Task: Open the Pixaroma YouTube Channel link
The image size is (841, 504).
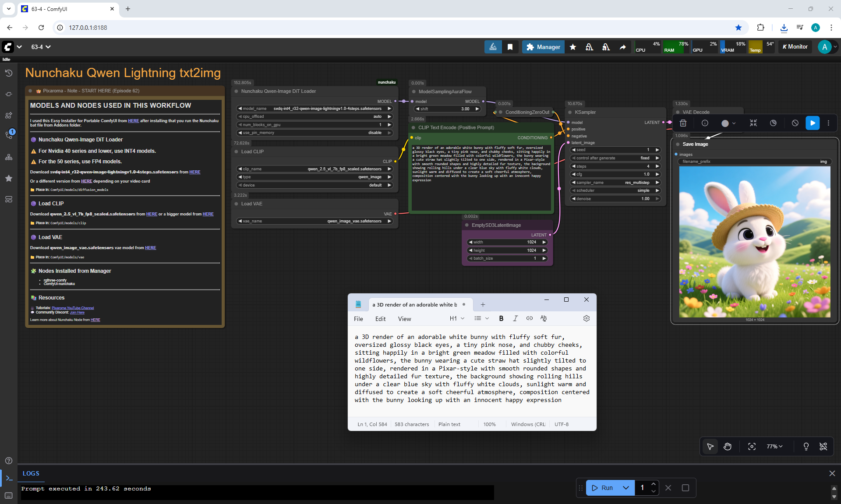Action: point(73,308)
